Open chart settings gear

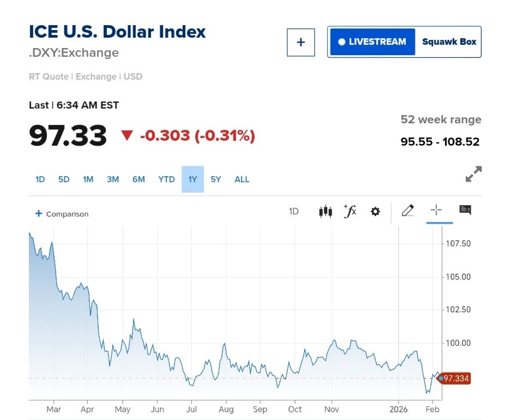coord(375,212)
